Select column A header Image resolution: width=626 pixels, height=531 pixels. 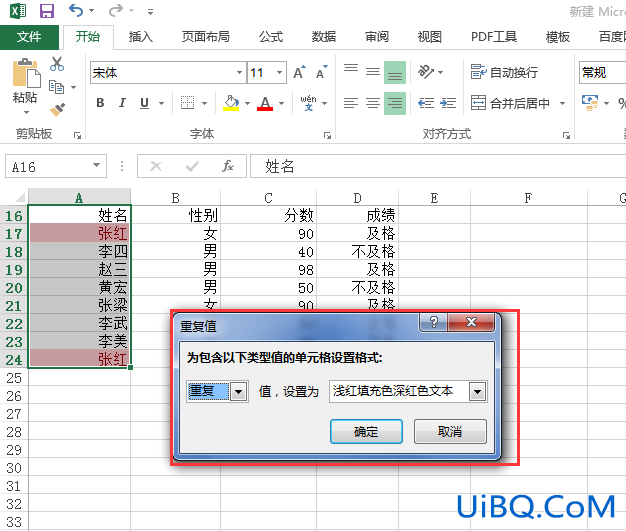pos(79,197)
